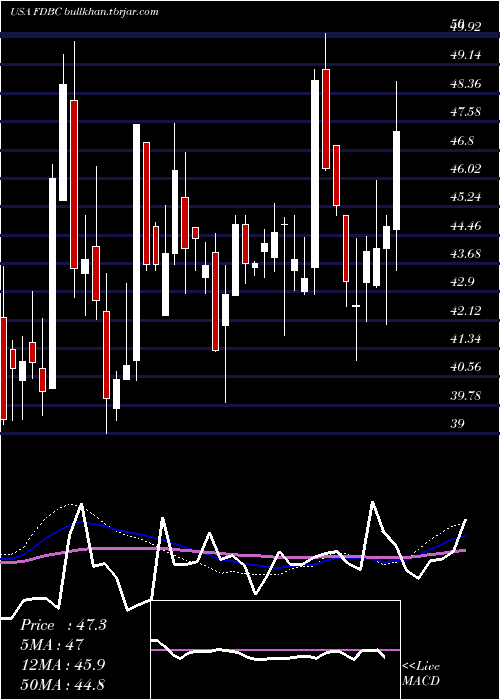Click the 42.12 price axis label
This screenshot has height=700, width=500.
click(466, 311)
